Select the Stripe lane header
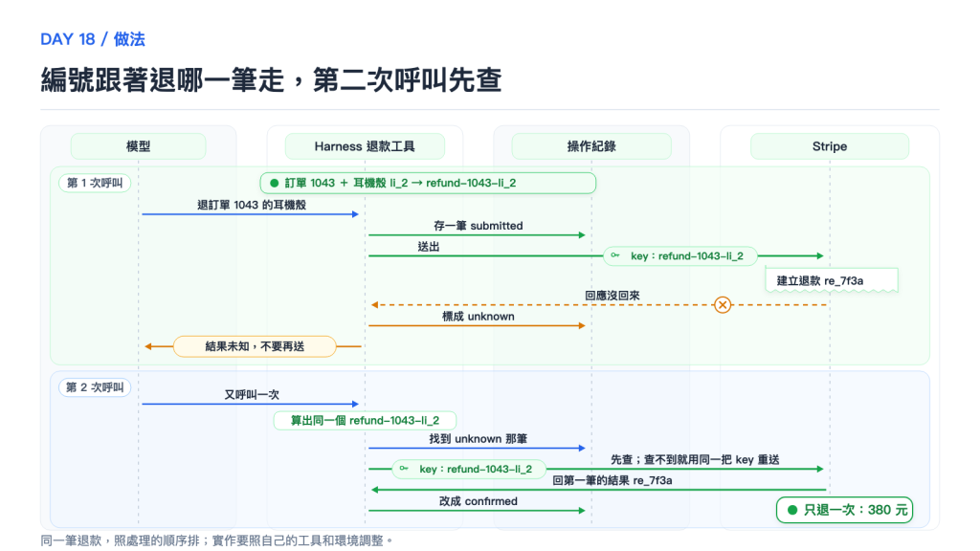This screenshot has height=551, width=980. [830, 146]
